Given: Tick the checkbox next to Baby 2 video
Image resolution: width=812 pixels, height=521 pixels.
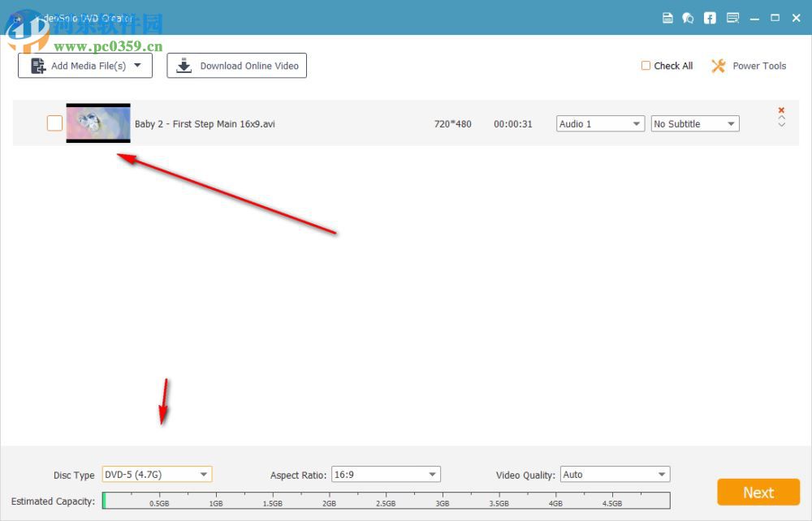Looking at the screenshot, I should pyautogui.click(x=54, y=123).
